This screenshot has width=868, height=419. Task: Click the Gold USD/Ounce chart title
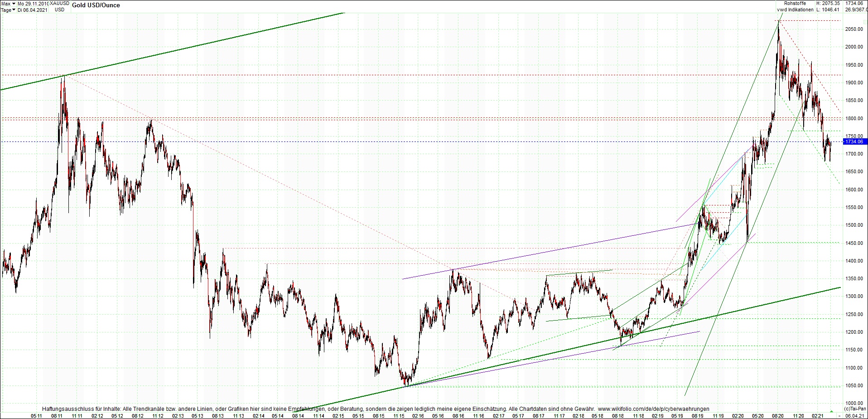coord(96,5)
